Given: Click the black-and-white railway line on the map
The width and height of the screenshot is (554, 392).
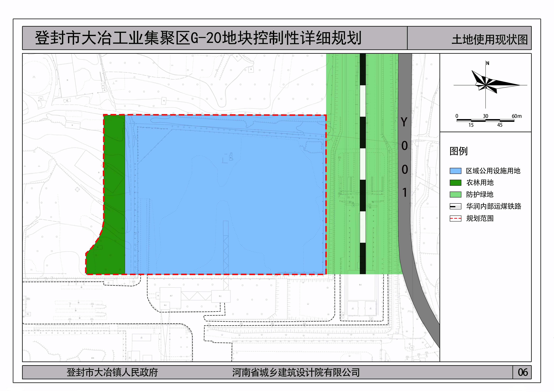Looking at the screenshot, I should (363, 164).
